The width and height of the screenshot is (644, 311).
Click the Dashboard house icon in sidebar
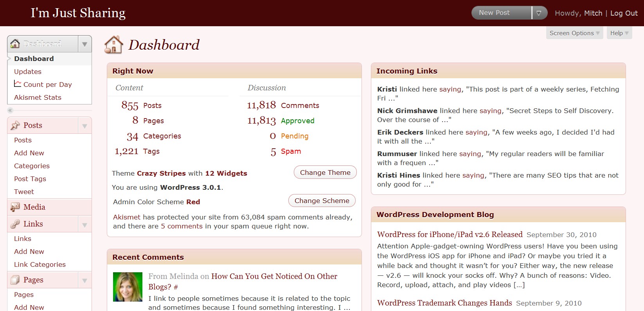tap(15, 44)
